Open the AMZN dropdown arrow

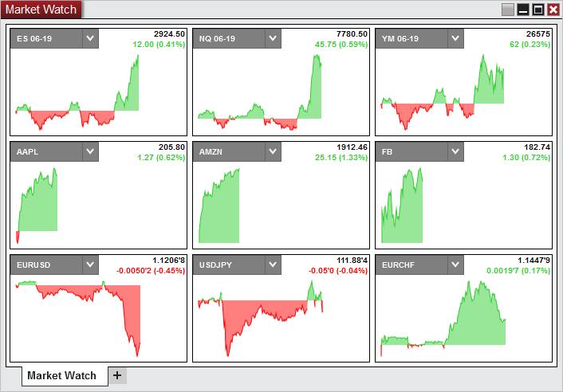273,152
